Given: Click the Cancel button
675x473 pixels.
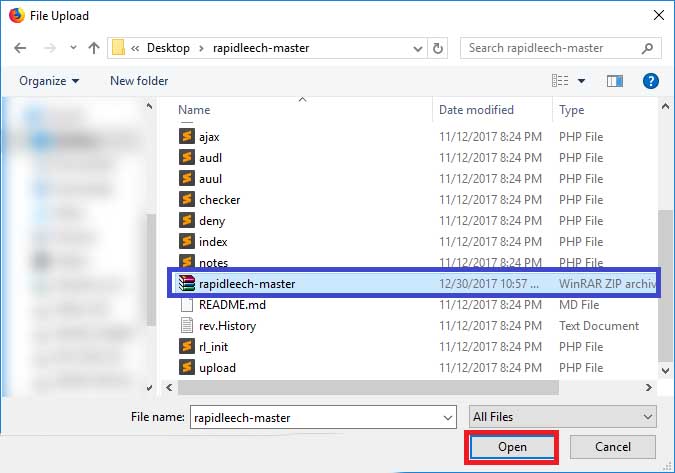Looking at the screenshot, I should click(x=613, y=447).
